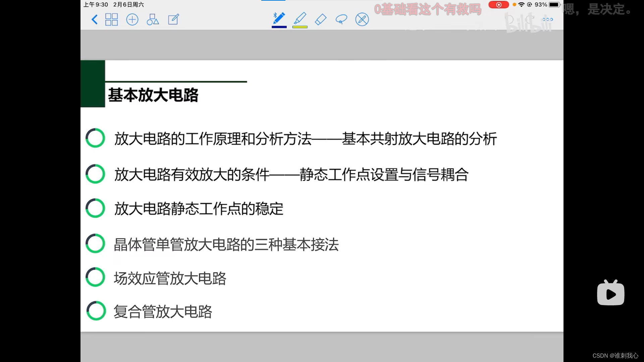
Task: Open the three-dots more menu
Action: click(547, 19)
